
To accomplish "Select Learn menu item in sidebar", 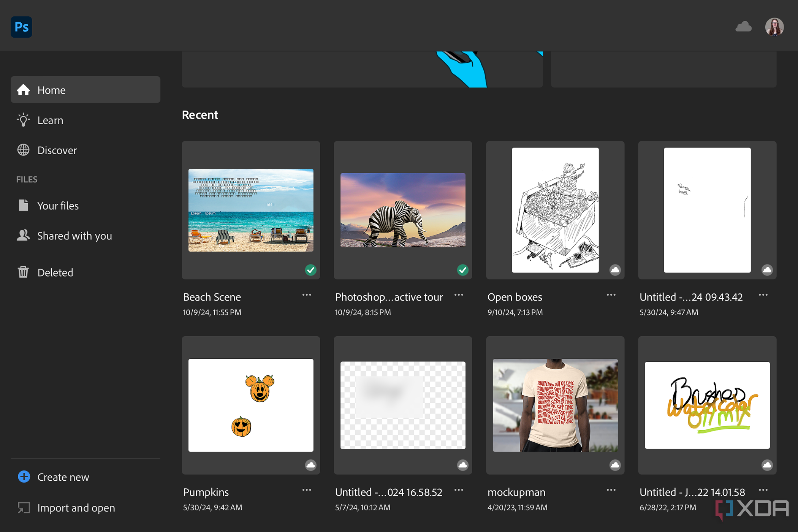I will pyautogui.click(x=51, y=119).
